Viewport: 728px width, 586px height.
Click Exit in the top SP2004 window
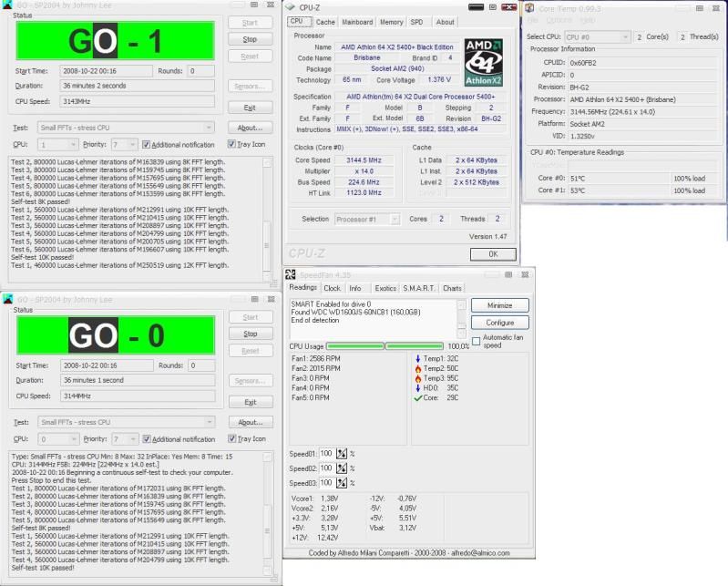[251, 108]
